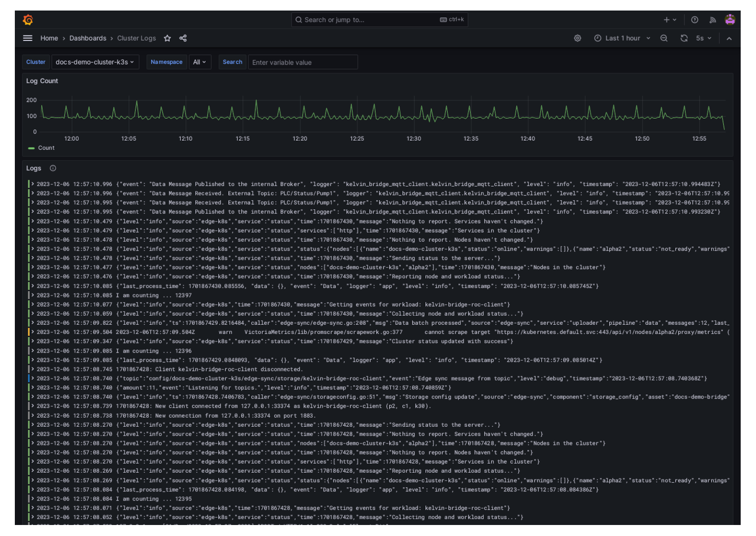Share the dashboard via share icon

pyautogui.click(x=183, y=38)
